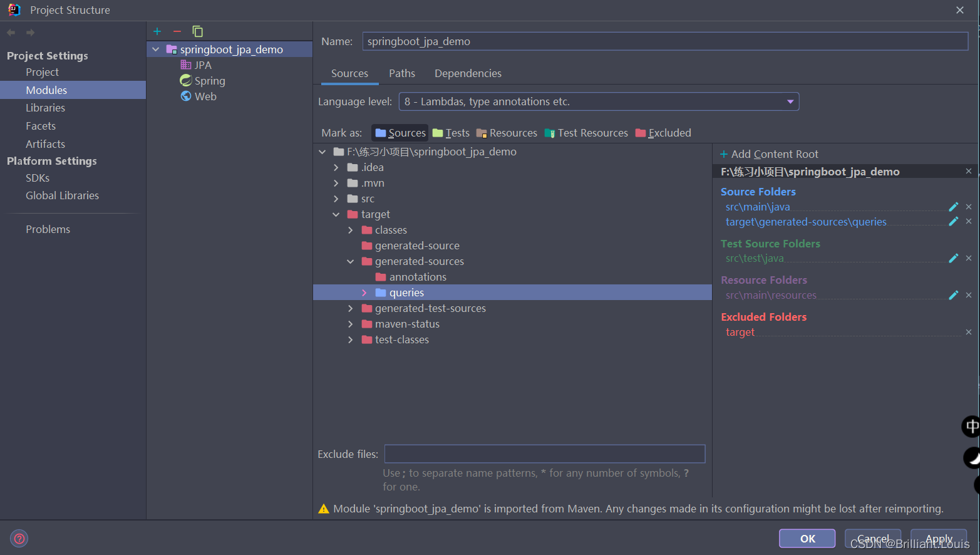This screenshot has width=980, height=555.
Task: Go back with the left arrow
Action: click(11, 33)
